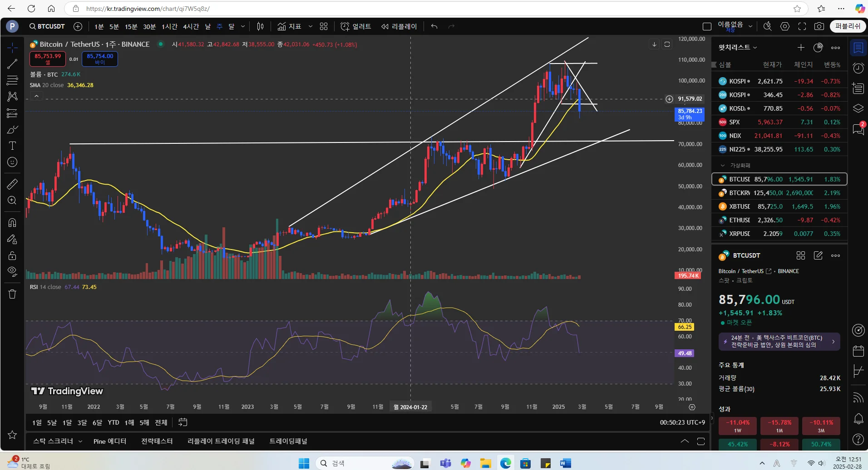Select the crosshair cursor tool

[x=12, y=47]
